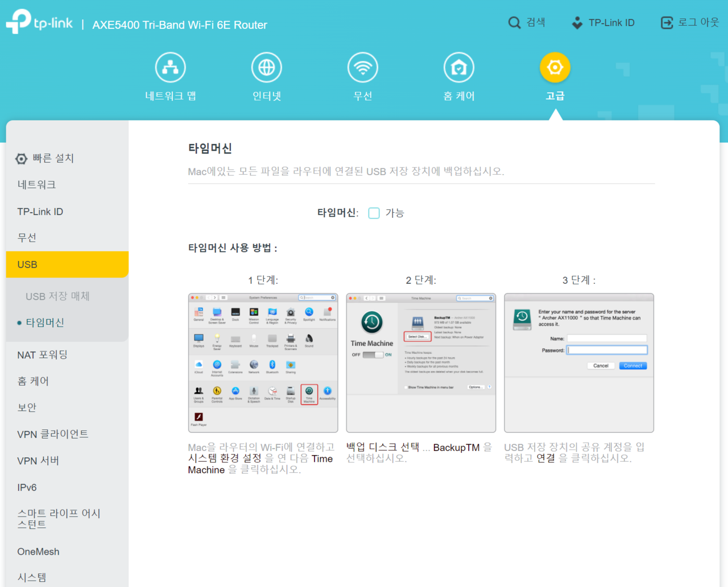Open the 검색 magnifier icon
Image resolution: width=728 pixels, height=587 pixels.
coord(514,22)
